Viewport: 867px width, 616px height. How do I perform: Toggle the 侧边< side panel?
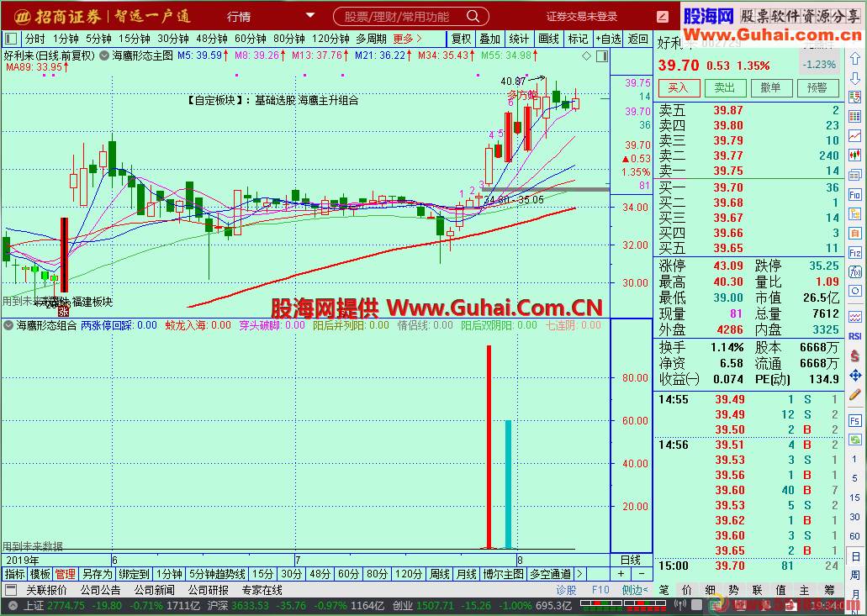point(635,590)
